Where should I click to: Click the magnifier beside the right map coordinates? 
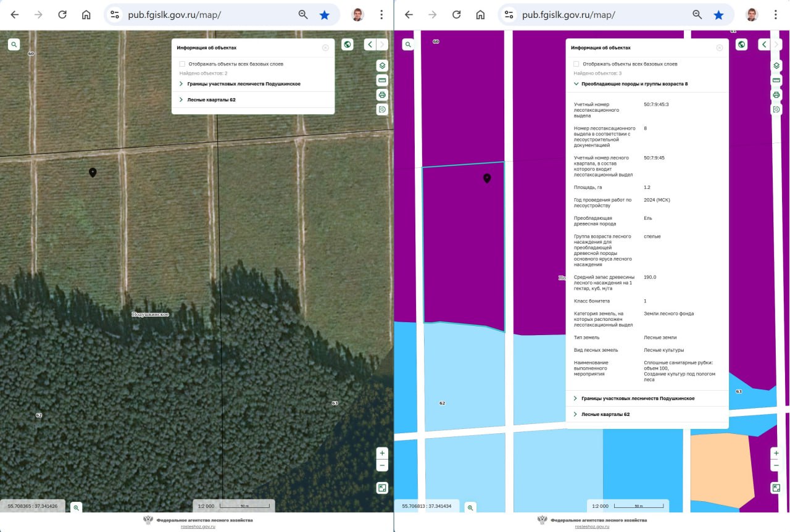click(470, 507)
